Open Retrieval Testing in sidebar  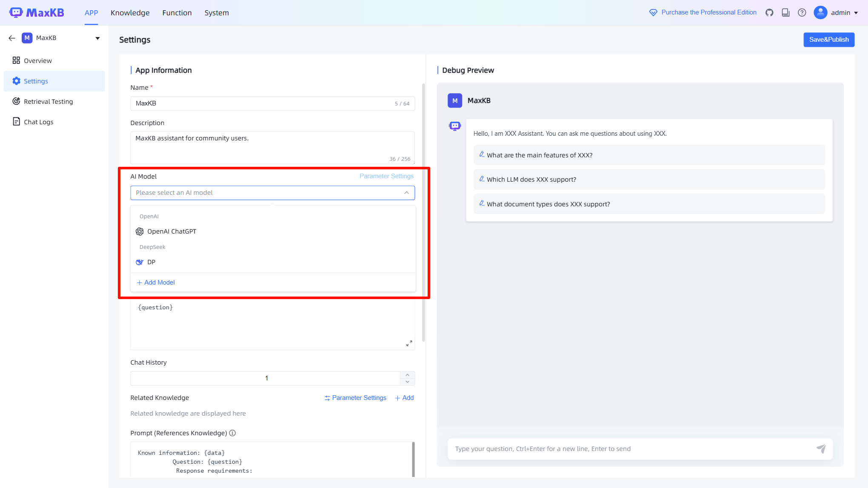[x=48, y=101]
